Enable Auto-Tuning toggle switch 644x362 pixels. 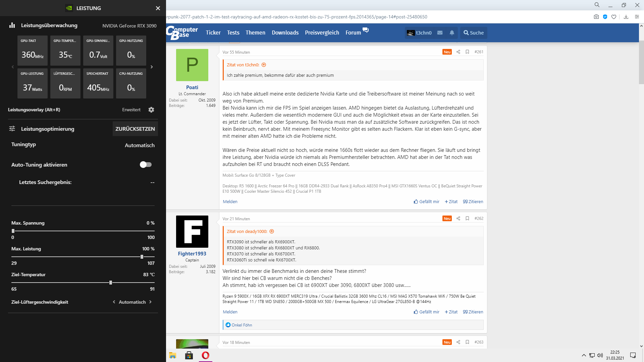pos(146,165)
